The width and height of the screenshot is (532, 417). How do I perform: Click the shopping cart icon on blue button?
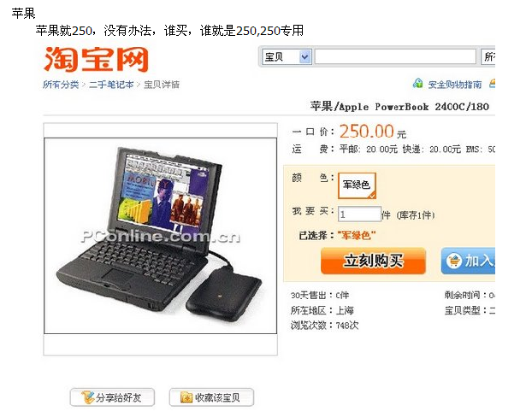[x=453, y=261]
